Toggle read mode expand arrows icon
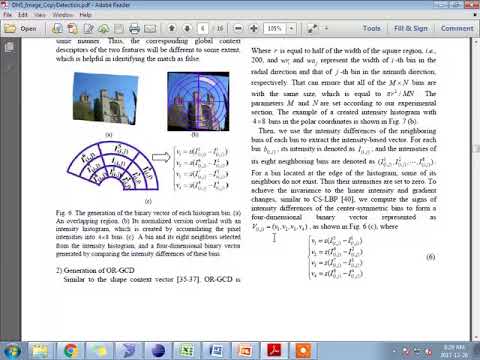This screenshot has height=360, width=480. click(312, 28)
